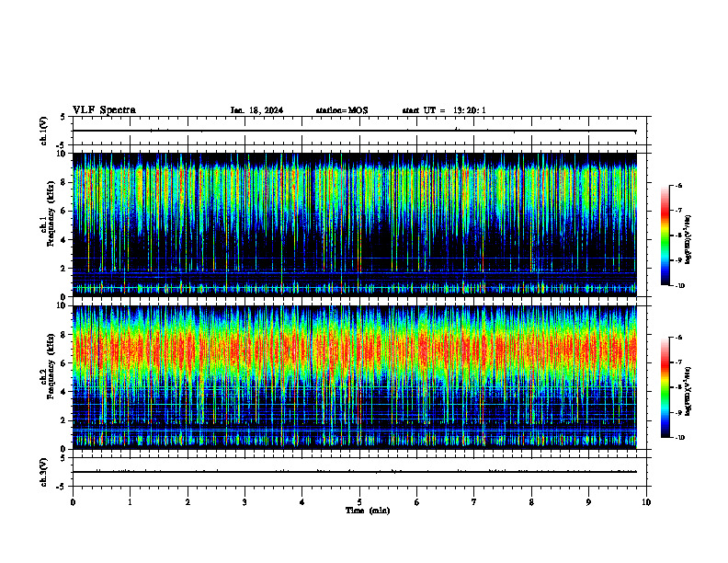The image size is (728, 563).
Task: Click the -10 value on ch.2 colorbar
Action: (x=679, y=438)
